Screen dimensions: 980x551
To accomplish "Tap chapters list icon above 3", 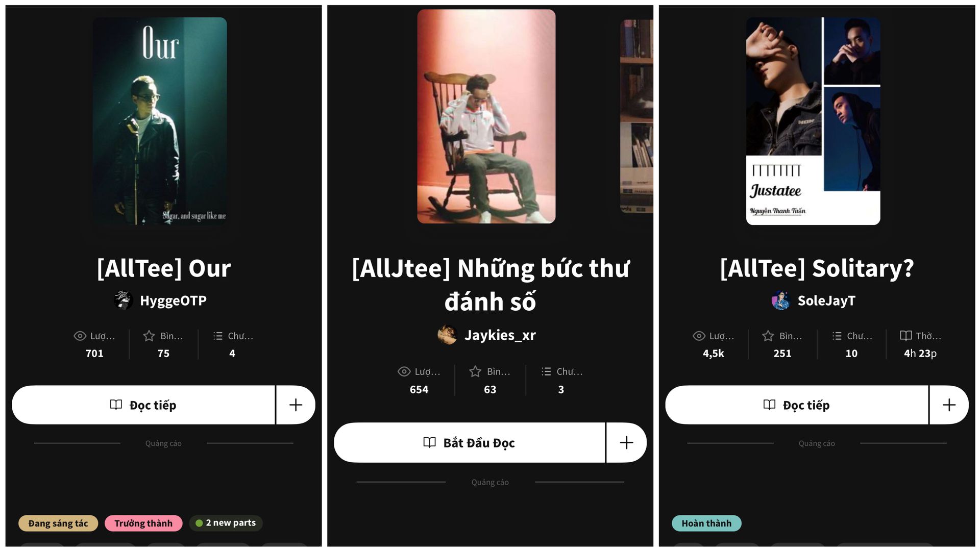I will tap(546, 371).
